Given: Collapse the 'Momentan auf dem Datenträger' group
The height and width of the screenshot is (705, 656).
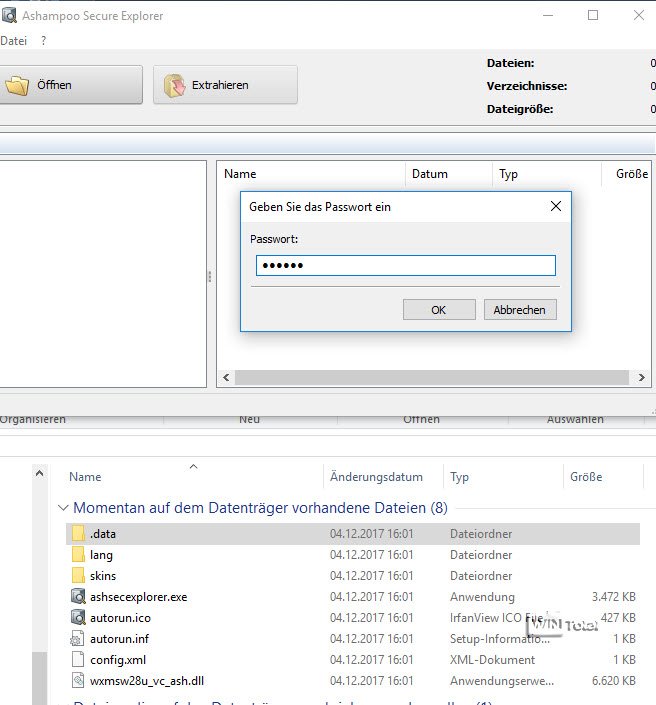Looking at the screenshot, I should pos(63,508).
